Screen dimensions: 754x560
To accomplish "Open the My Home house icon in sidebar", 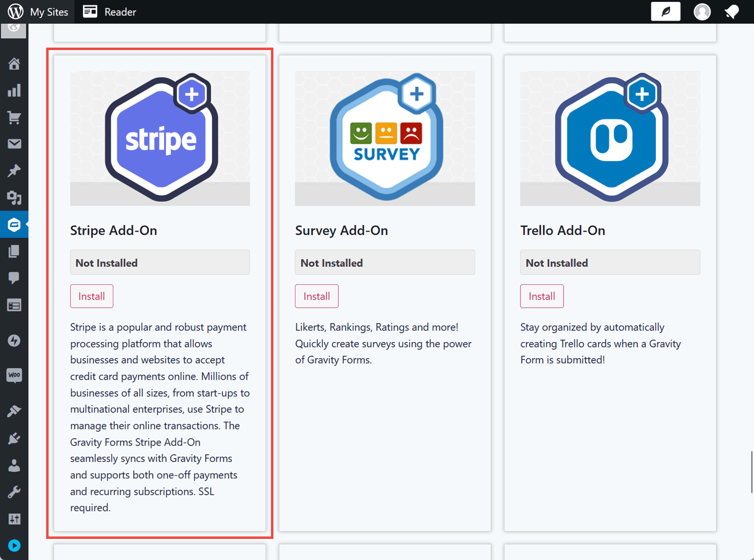I will tap(14, 64).
